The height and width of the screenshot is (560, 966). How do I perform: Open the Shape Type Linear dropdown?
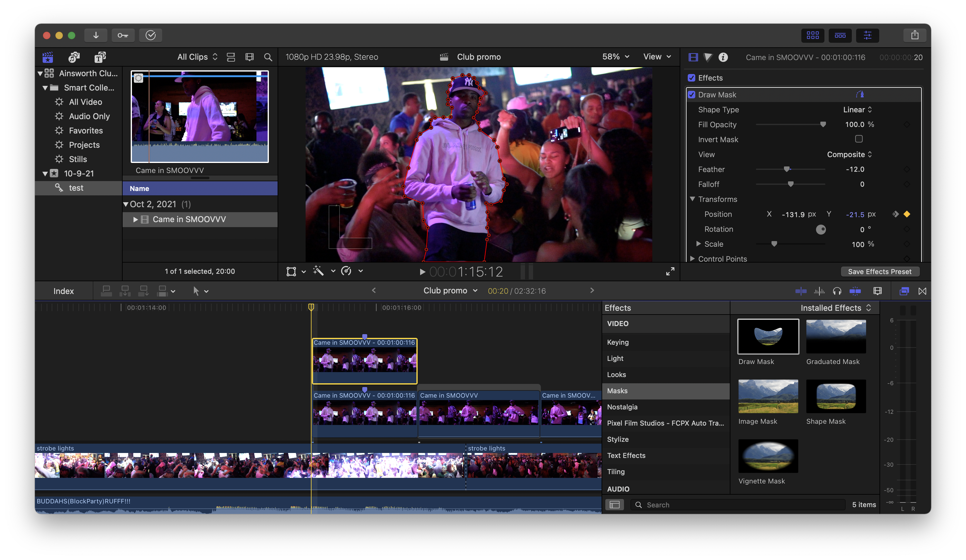[x=857, y=110]
